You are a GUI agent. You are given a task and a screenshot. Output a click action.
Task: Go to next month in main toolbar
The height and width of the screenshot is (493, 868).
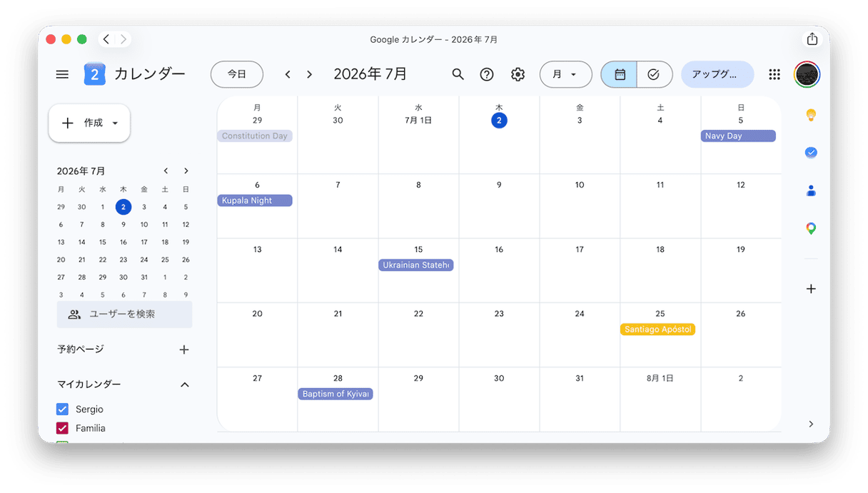point(309,74)
